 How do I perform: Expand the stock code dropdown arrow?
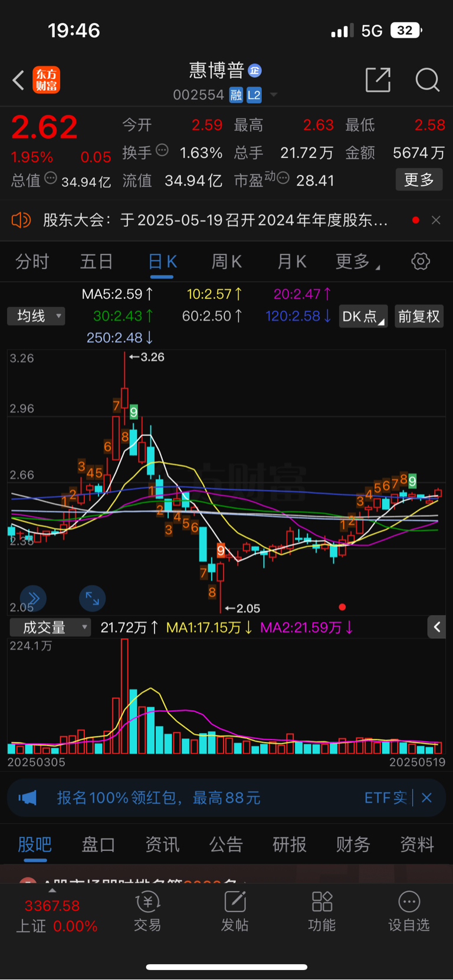pyautogui.click(x=274, y=95)
